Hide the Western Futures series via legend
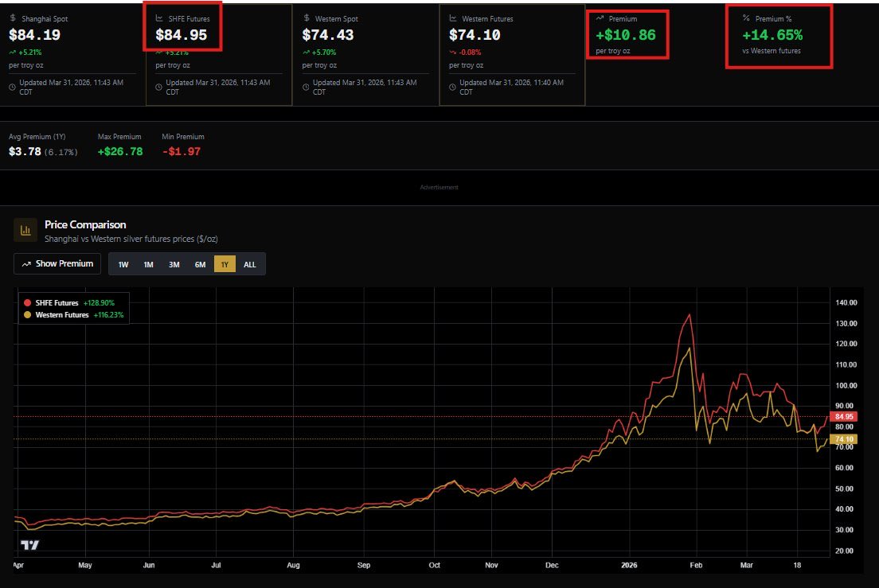This screenshot has height=588, width=879. coord(62,314)
